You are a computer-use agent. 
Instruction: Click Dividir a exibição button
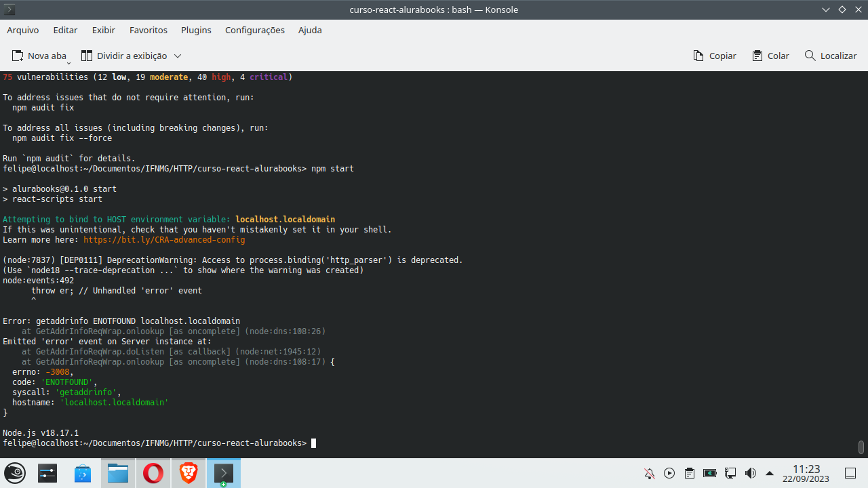click(124, 56)
